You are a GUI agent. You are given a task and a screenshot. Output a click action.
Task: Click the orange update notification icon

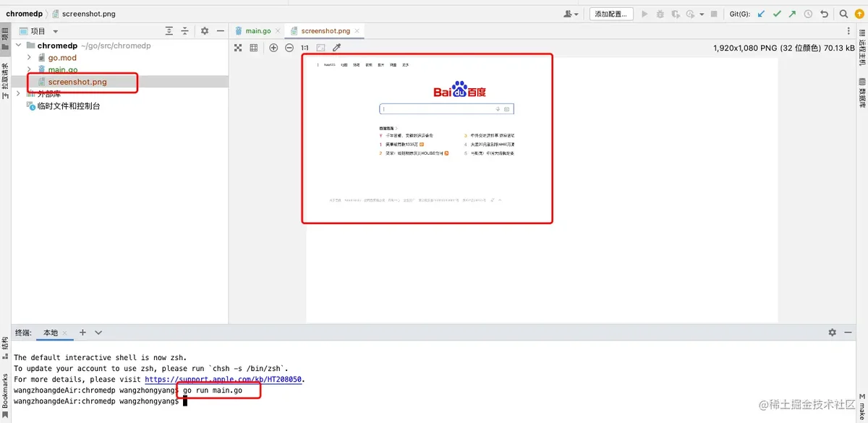[859, 14]
